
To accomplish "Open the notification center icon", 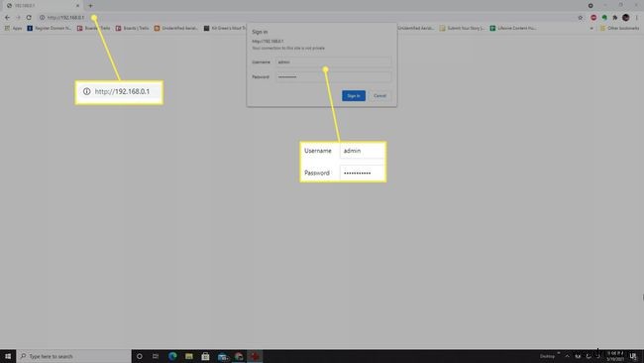I will click(634, 356).
